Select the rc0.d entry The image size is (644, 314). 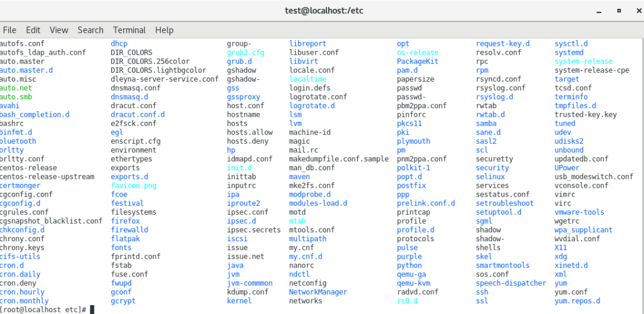pos(408,301)
